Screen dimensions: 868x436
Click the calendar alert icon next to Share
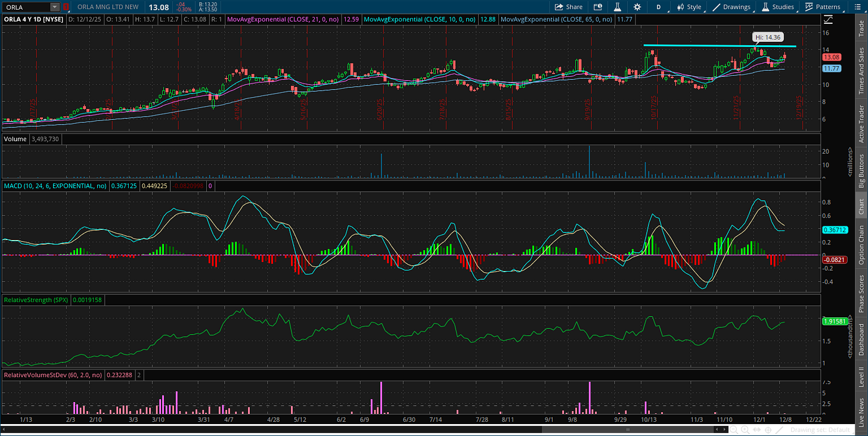click(x=598, y=7)
